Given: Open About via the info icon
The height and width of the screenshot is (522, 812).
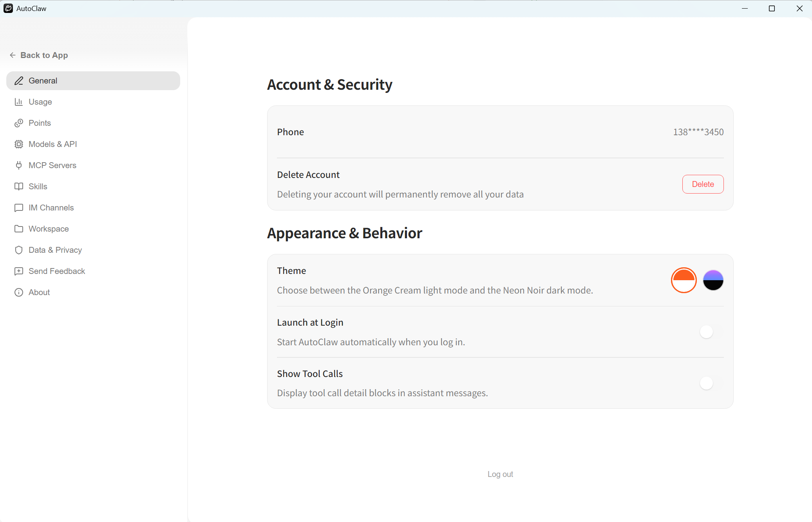Looking at the screenshot, I should point(19,292).
